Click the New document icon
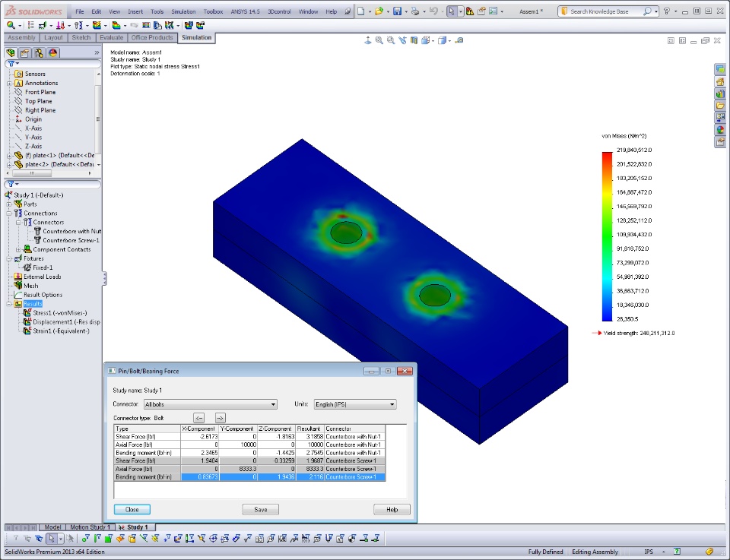 (x=360, y=11)
